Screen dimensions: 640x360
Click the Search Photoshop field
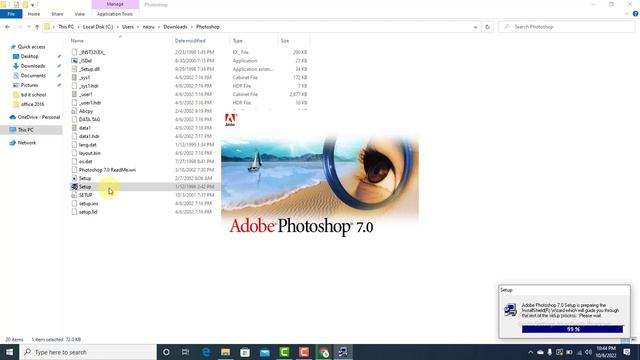[x=567, y=27]
